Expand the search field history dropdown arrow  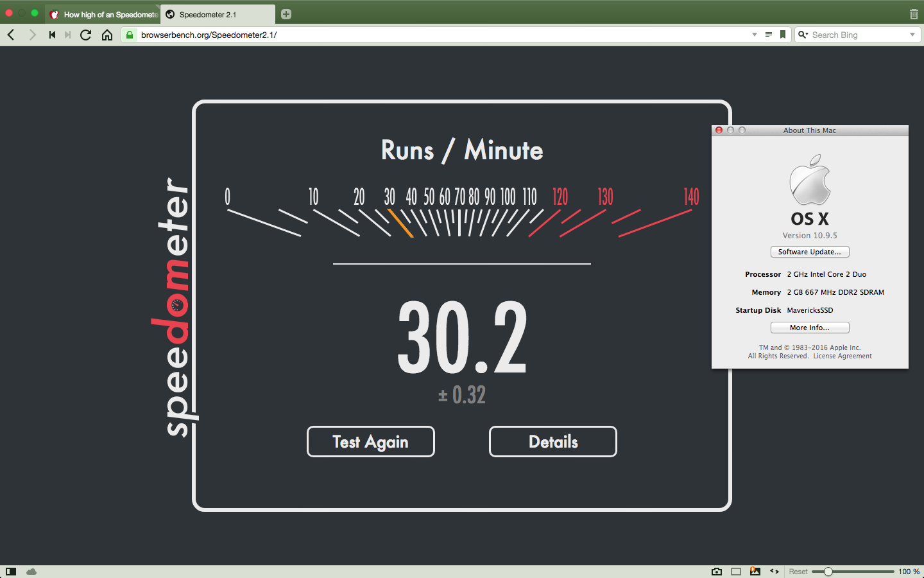pos(912,35)
